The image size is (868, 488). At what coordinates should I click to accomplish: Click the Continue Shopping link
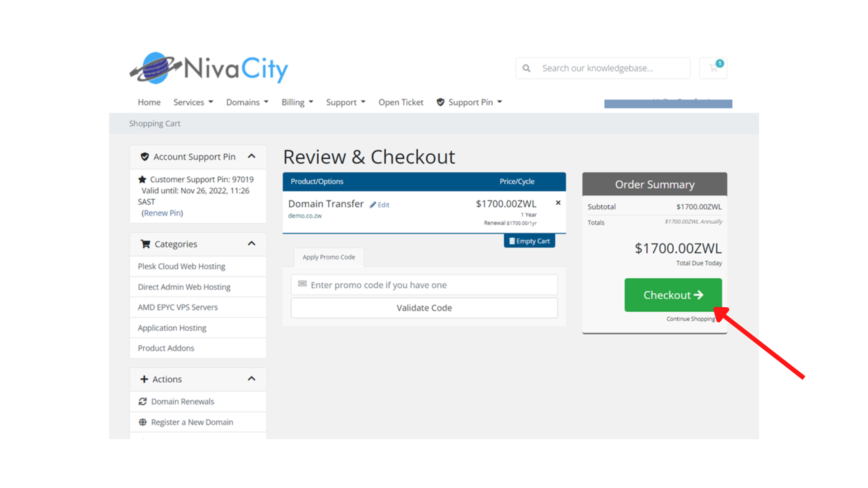point(691,319)
